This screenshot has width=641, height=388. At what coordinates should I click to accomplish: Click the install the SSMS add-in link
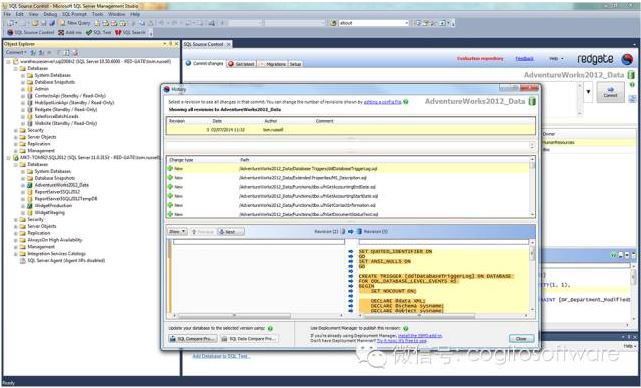point(420,336)
